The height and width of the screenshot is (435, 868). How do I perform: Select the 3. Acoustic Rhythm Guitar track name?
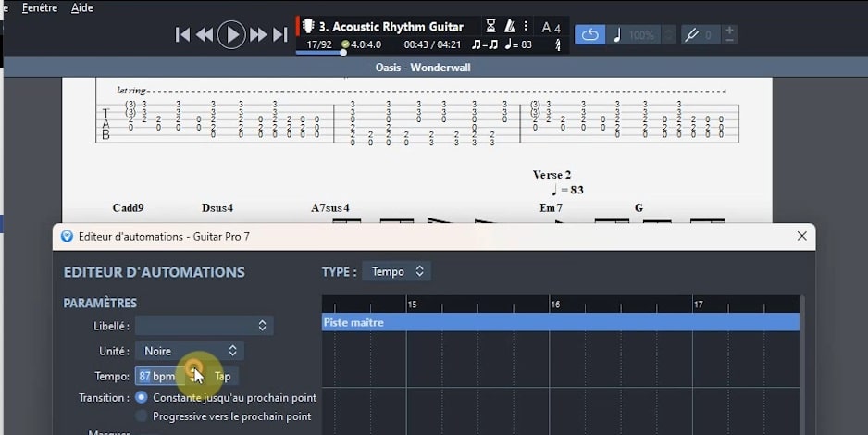pyautogui.click(x=391, y=27)
